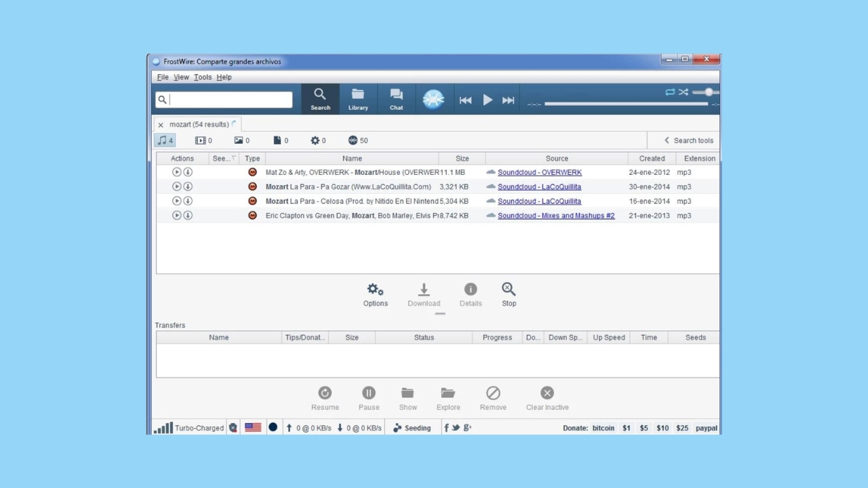Click the Seeding status indicator
868x488 pixels.
pyautogui.click(x=412, y=428)
